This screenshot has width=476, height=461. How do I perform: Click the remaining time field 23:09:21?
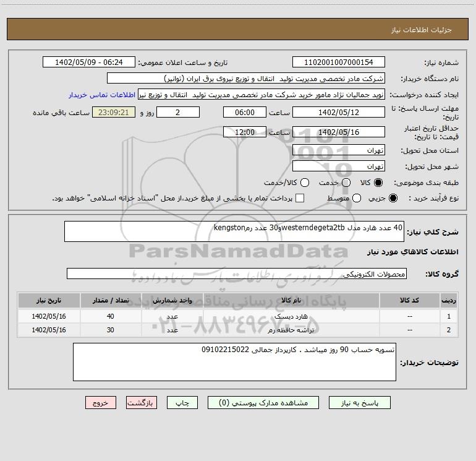[114, 112]
